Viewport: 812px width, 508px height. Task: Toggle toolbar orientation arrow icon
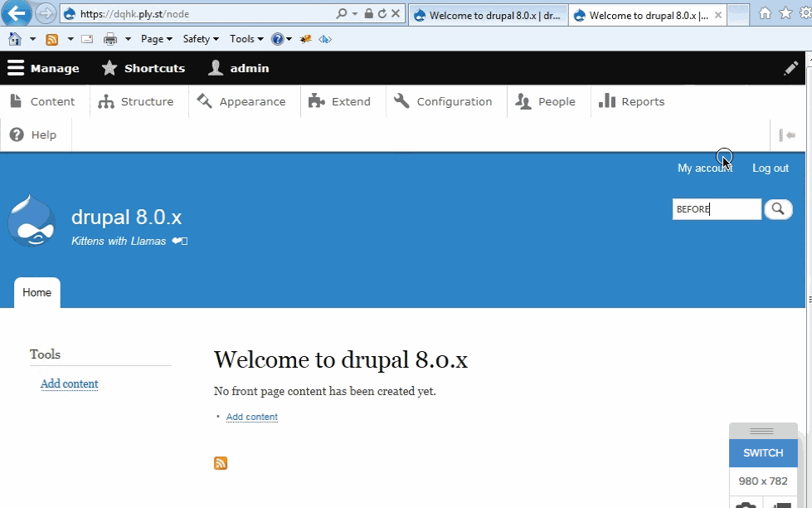[x=787, y=135]
